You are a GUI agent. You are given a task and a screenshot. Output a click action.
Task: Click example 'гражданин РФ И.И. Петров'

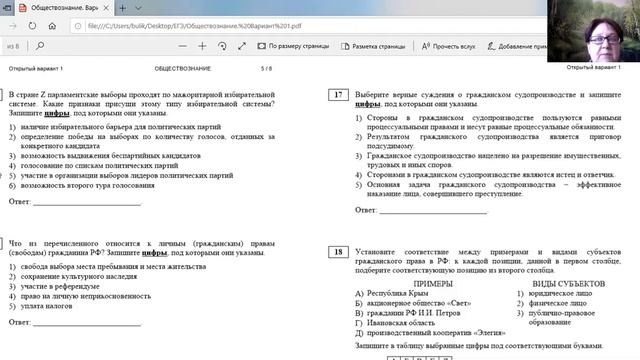[x=413, y=313]
